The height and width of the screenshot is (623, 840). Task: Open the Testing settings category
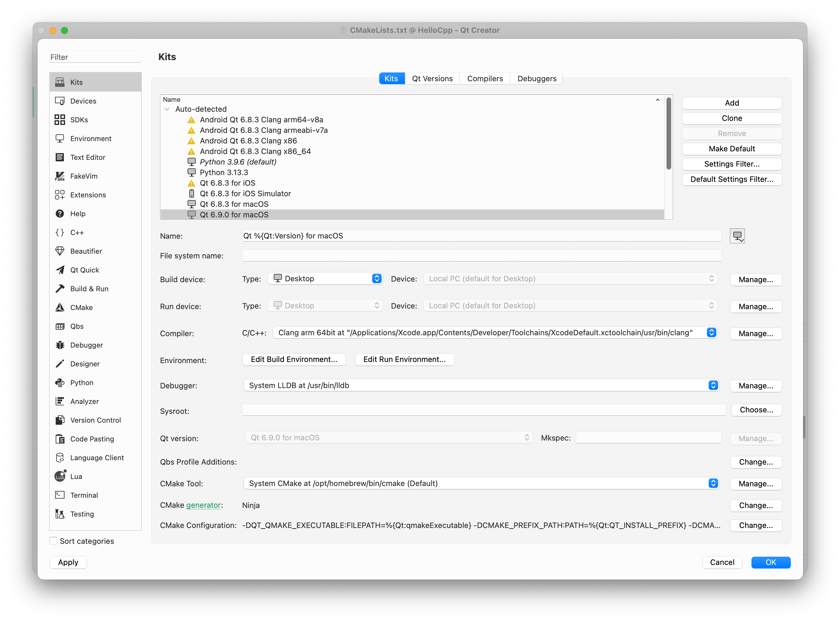95,514
